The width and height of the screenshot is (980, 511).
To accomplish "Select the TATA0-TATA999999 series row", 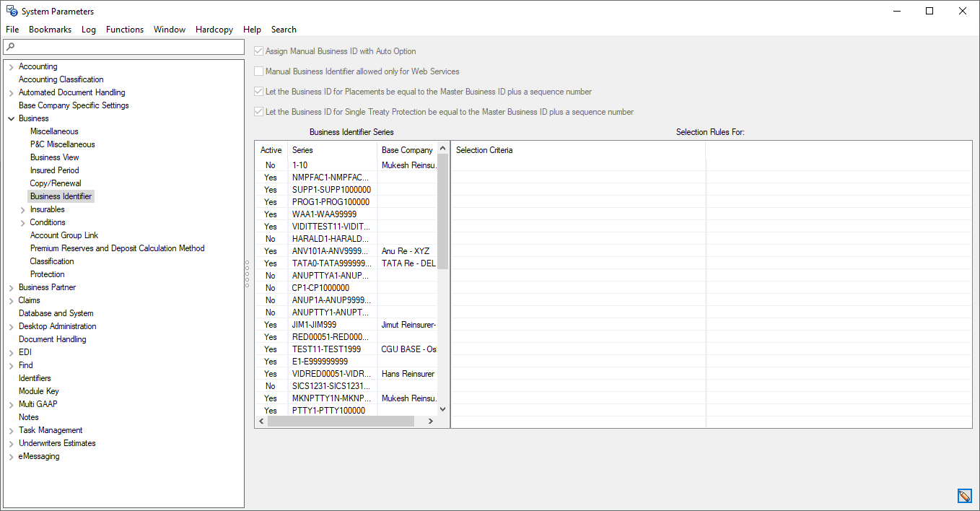I will pyautogui.click(x=332, y=263).
